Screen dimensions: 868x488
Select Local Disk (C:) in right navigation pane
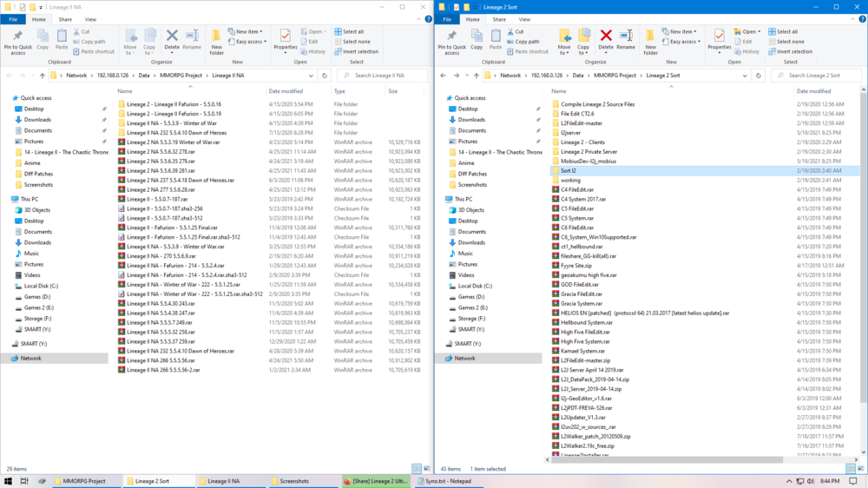tap(474, 286)
